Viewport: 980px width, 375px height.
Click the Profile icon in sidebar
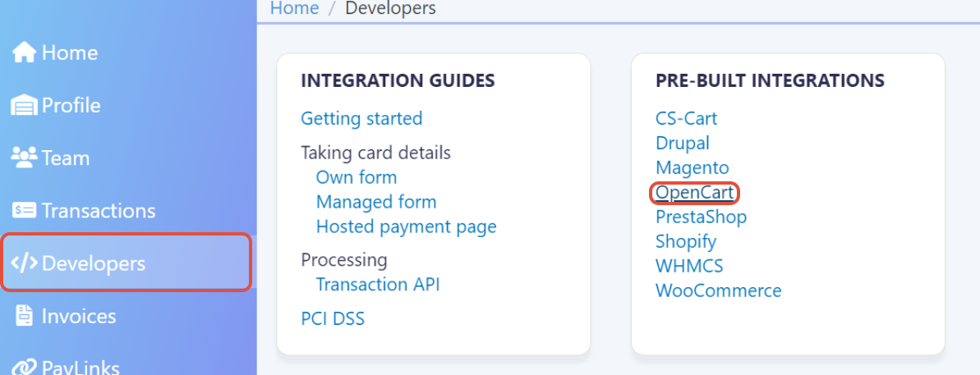25,106
